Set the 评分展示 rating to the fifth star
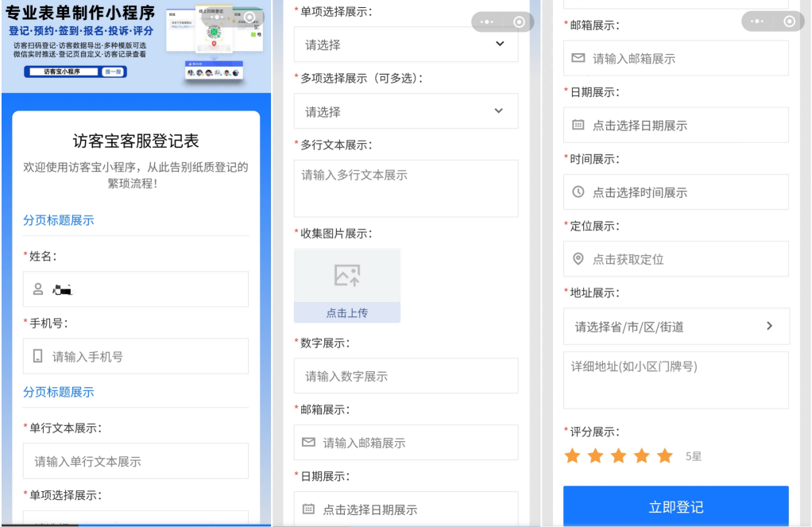812x527 pixels. coord(665,455)
